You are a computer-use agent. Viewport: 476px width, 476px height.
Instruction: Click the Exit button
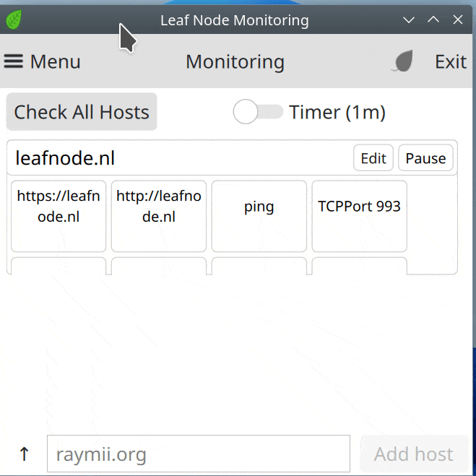pos(450,62)
